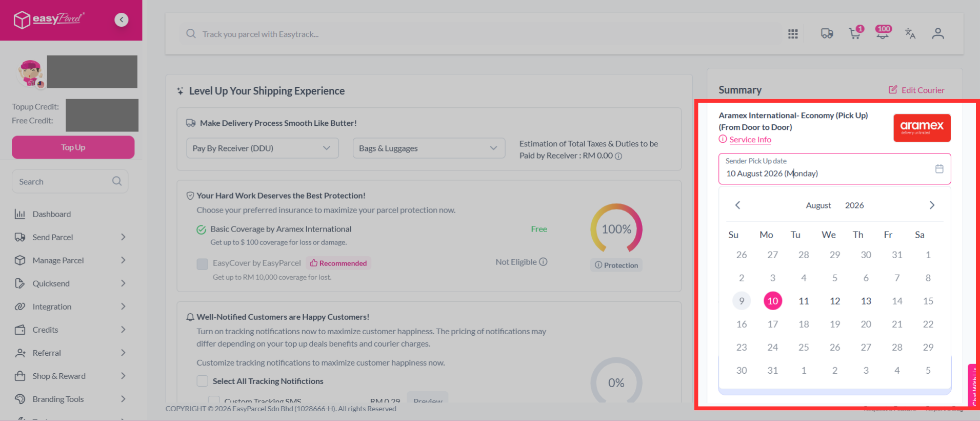The image size is (980, 421).
Task: Select August 12 in the calendar
Action: point(835,301)
